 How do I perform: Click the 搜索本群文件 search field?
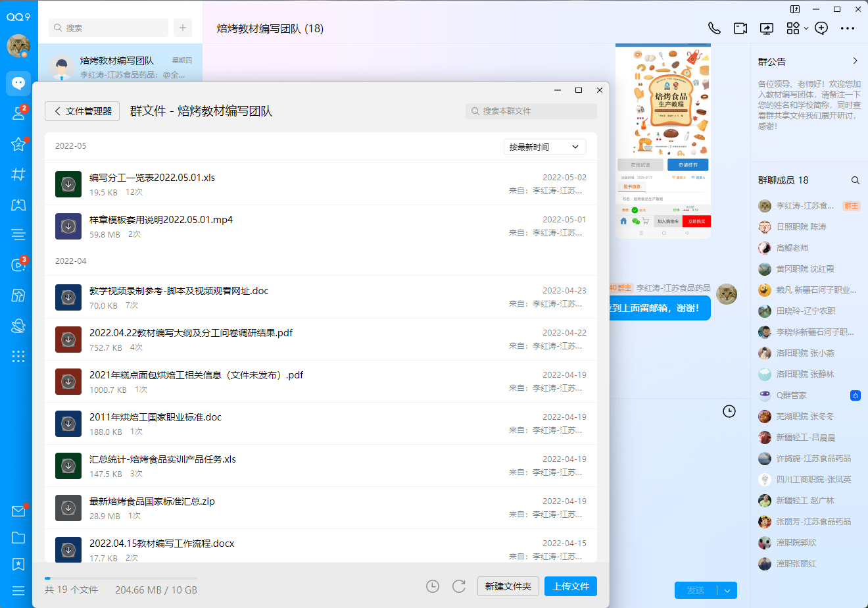click(x=531, y=111)
